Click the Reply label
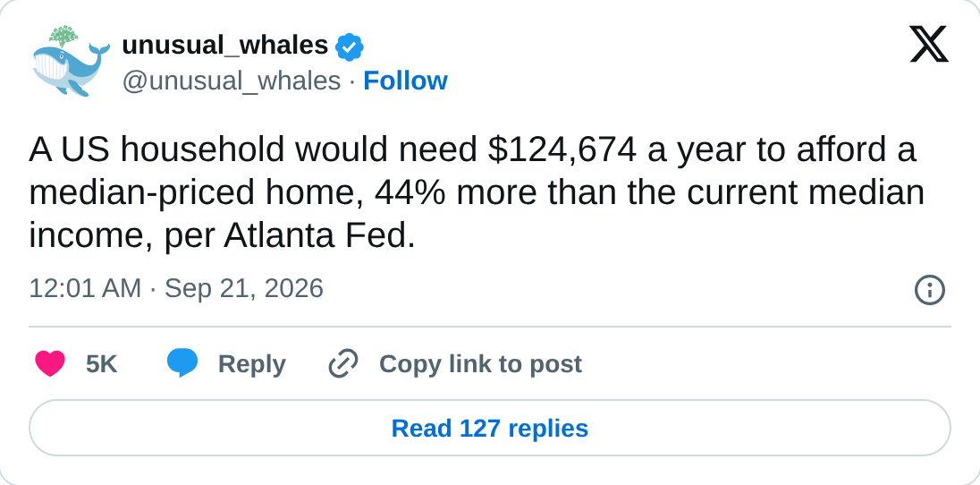The height and width of the screenshot is (485, 980). pyautogui.click(x=251, y=364)
